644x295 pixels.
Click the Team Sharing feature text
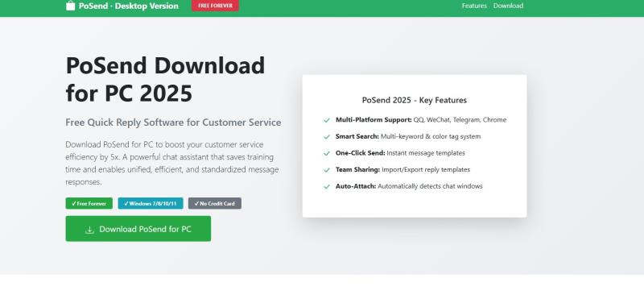tap(402, 169)
